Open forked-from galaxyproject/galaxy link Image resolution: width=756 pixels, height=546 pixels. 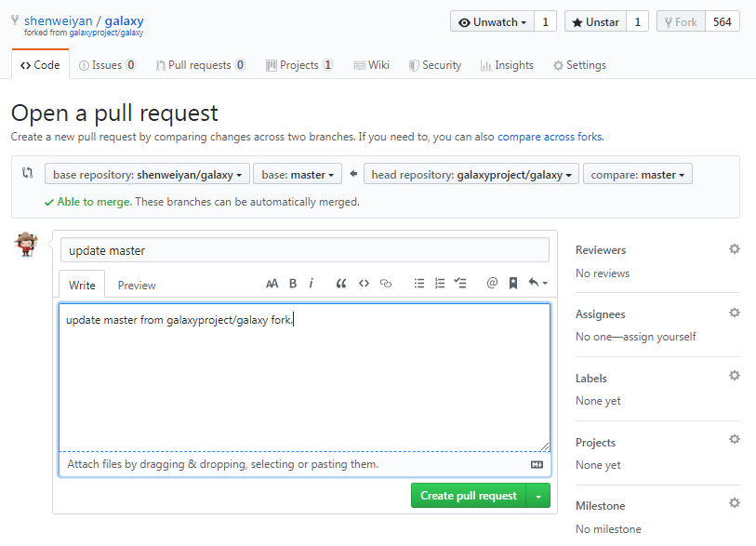tap(106, 33)
